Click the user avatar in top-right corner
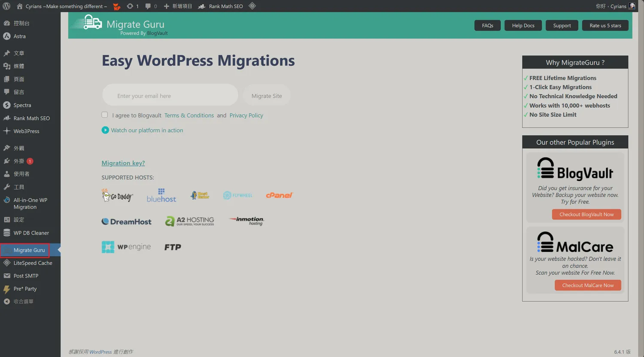Image resolution: width=644 pixels, height=357 pixels. [x=632, y=6]
